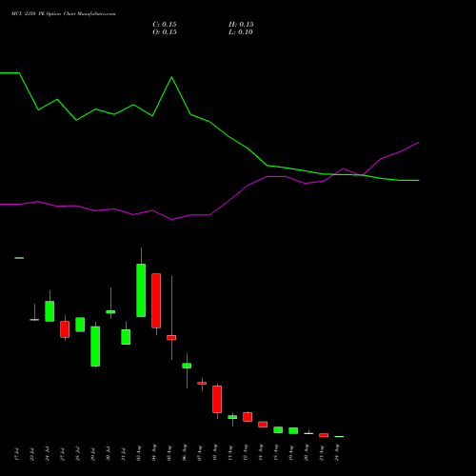
Task: Click the "11 Aug" date axis label
Action: click(x=230, y=453)
